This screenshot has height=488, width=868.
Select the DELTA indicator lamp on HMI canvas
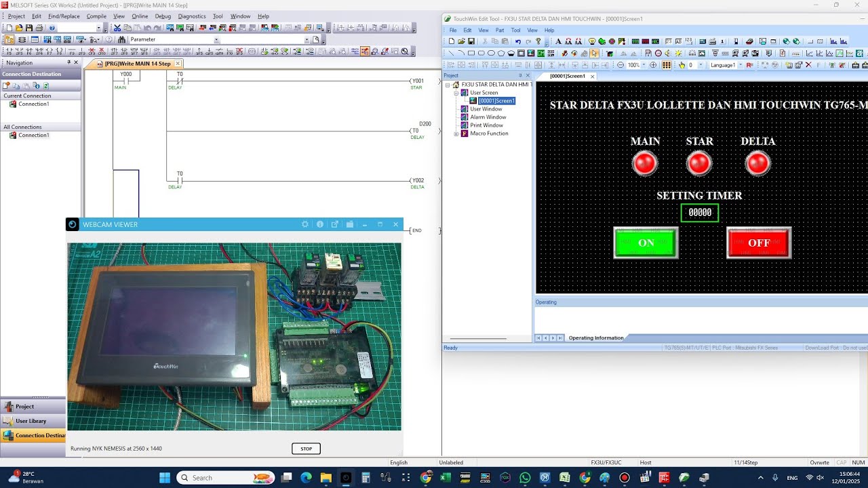757,163
